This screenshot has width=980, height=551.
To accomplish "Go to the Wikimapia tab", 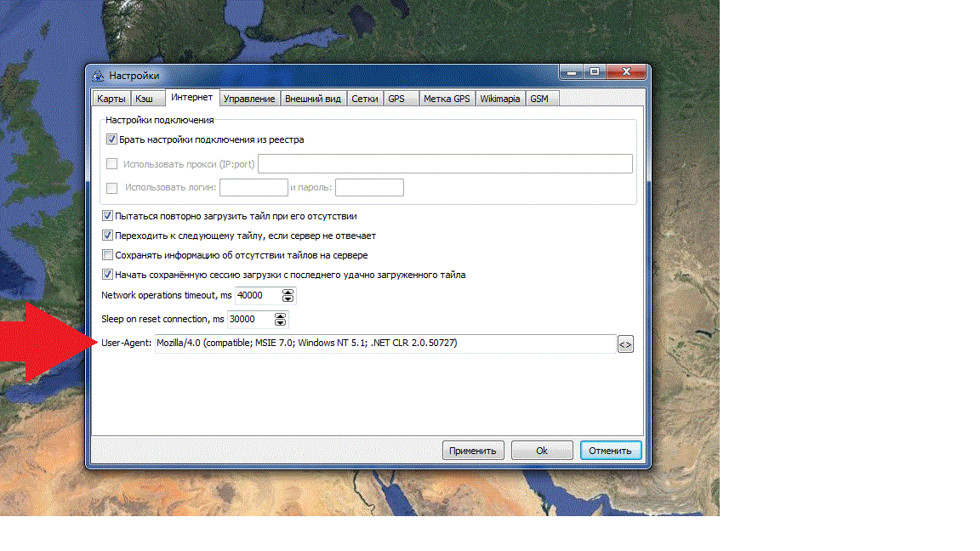I will (499, 99).
